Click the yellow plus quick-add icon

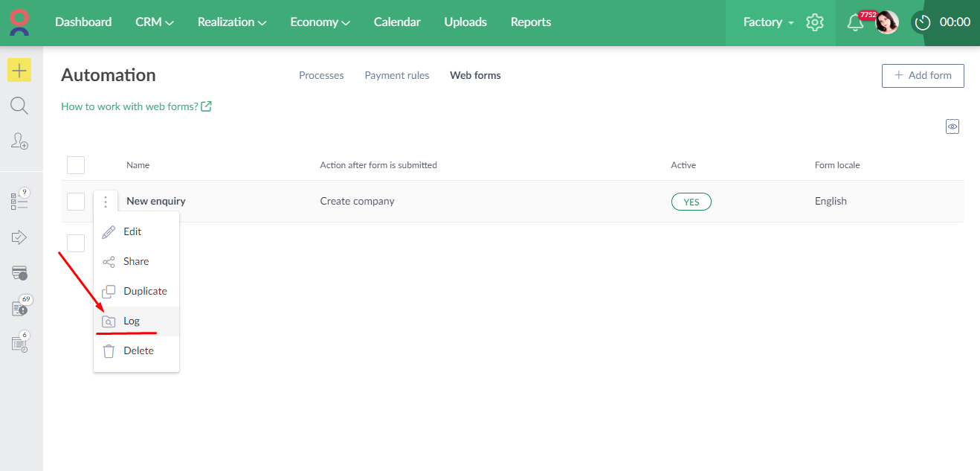coord(19,70)
